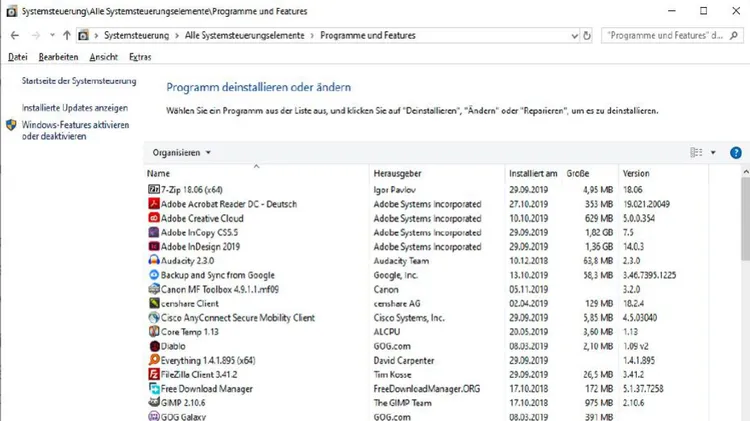Open the Datei menu
Viewport: 750px width, 421px height.
click(x=18, y=57)
